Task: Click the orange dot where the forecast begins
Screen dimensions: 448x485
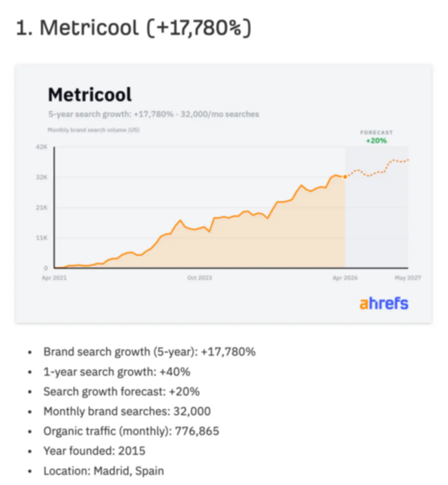Action: (x=345, y=177)
